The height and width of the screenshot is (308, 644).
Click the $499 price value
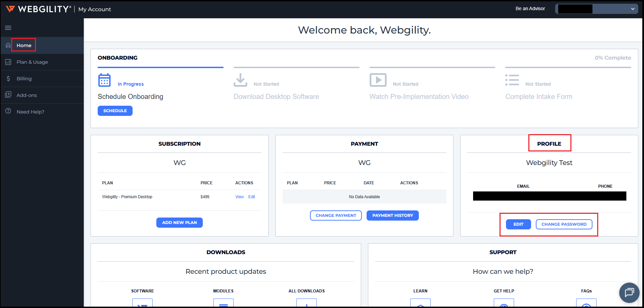click(205, 197)
